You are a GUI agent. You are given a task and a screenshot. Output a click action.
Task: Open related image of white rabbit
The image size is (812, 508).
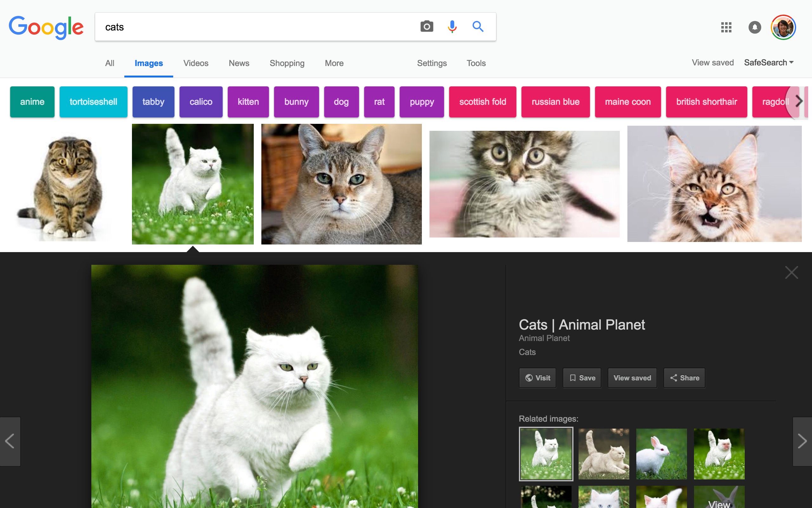tap(661, 454)
